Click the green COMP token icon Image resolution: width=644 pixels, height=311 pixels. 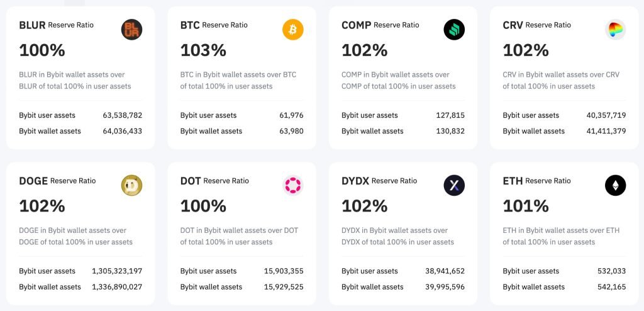pos(454,30)
